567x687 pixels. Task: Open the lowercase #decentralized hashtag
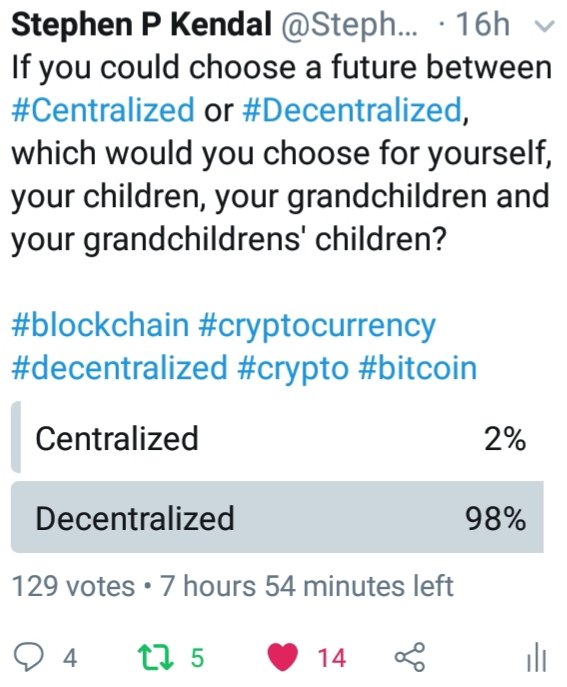click(x=120, y=368)
